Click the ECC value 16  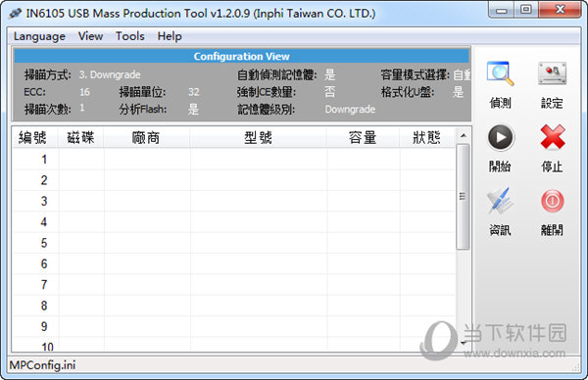84,92
